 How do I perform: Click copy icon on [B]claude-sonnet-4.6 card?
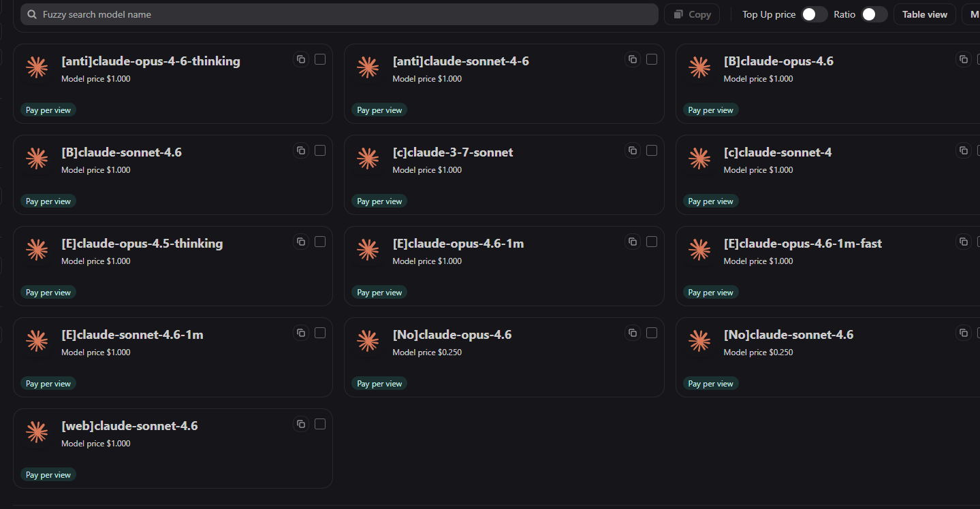(301, 150)
